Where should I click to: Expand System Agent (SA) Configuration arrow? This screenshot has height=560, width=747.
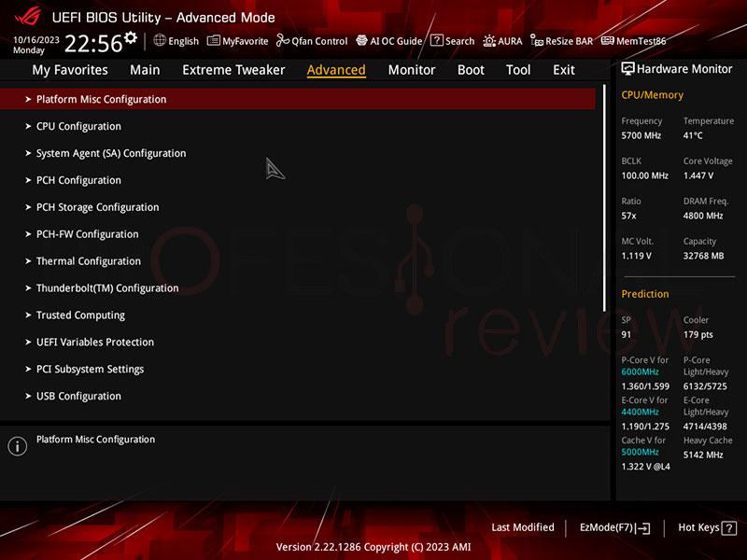pos(28,153)
